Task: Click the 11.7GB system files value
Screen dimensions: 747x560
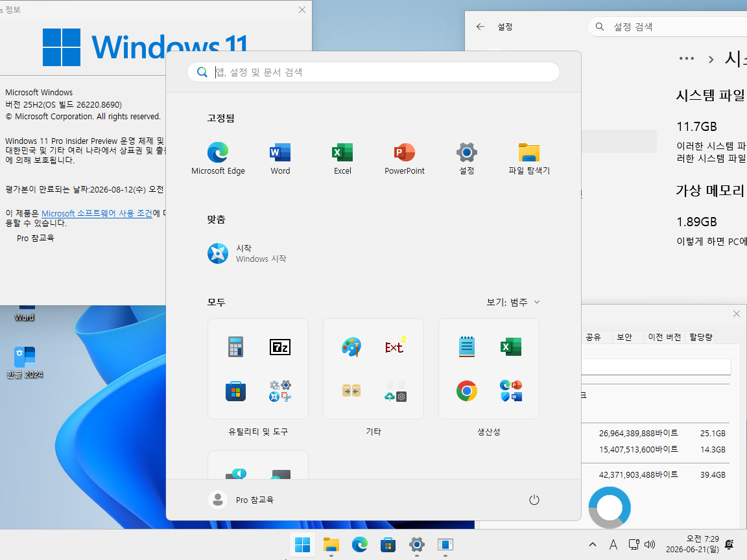Action: [696, 126]
